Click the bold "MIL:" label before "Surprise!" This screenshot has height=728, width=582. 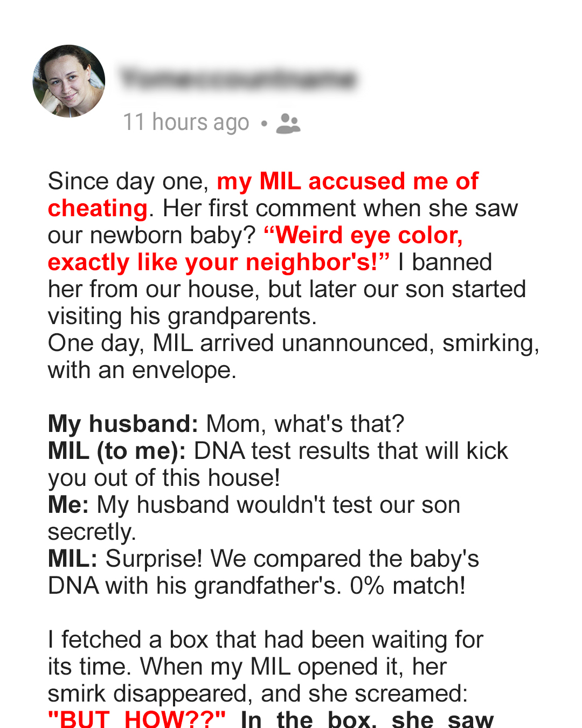72,559
